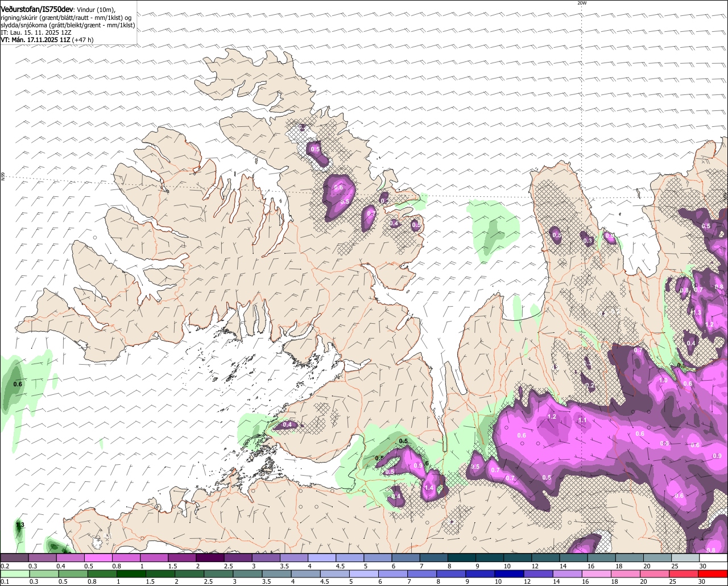This screenshot has width=728, height=586.
Task: Click the 'rigning/skúrir (grænt/blátt/rautt' legend description line
Action: 66,18
